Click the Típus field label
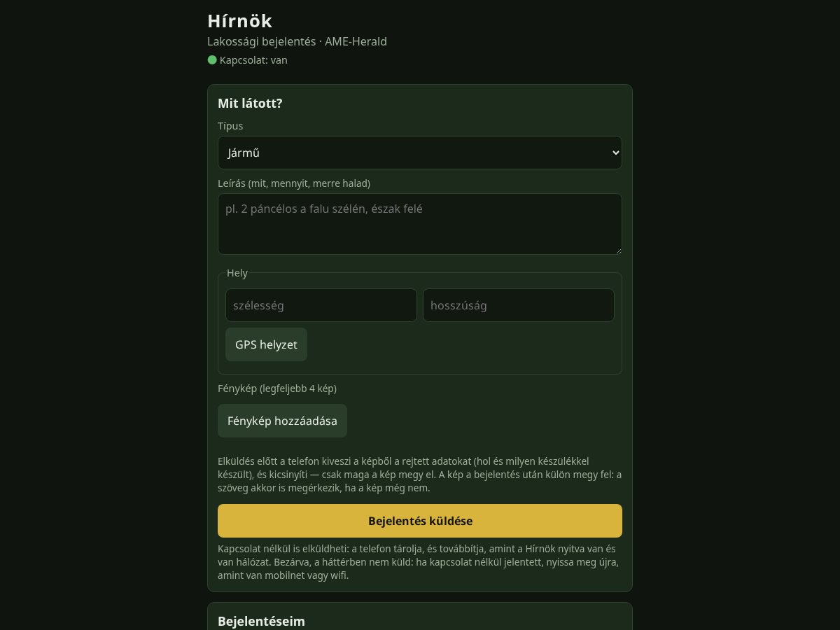Screen dimensions: 840x630 click(230, 126)
